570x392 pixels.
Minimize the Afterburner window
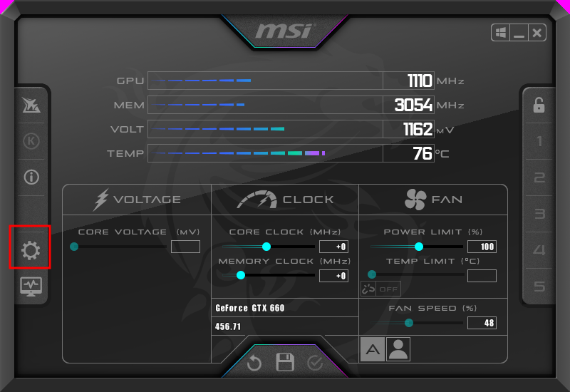click(x=519, y=33)
